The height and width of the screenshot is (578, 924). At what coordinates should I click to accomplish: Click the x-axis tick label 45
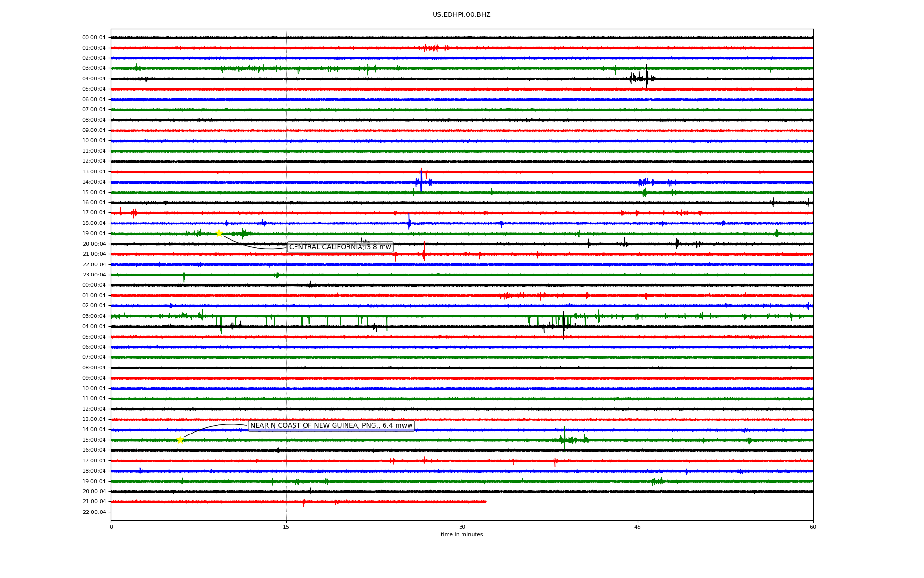(638, 527)
